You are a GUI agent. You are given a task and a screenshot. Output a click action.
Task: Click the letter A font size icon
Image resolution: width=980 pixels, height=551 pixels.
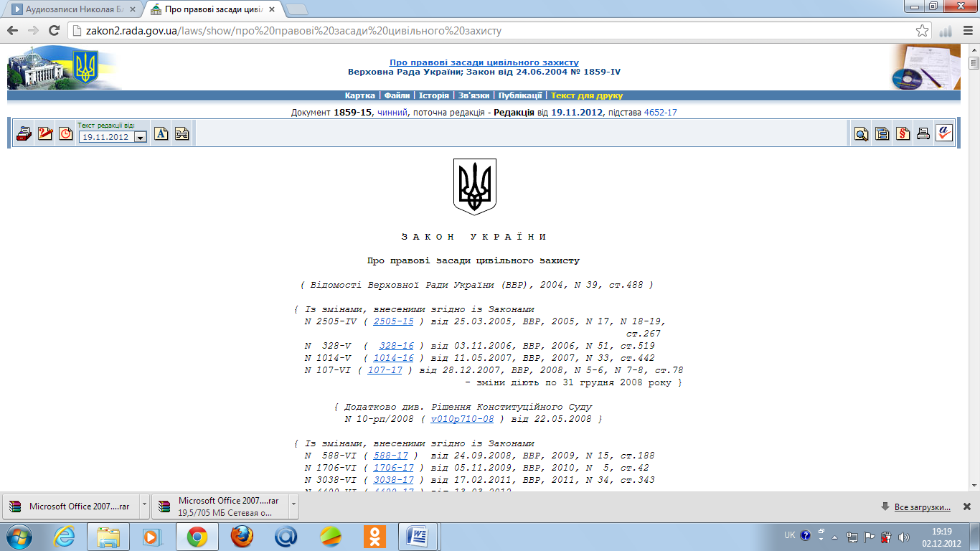coord(161,133)
